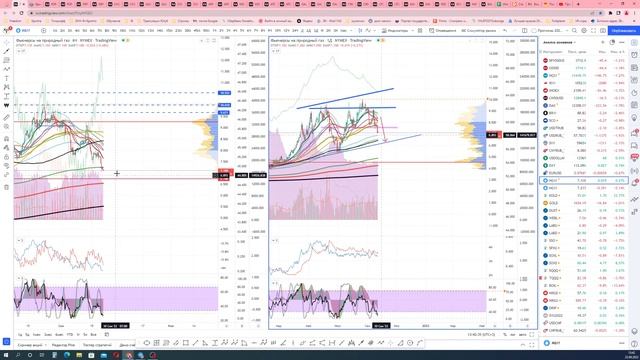Screen dimensions: 640x360
Task: Open the bar replay simulator
Action: 479,31
